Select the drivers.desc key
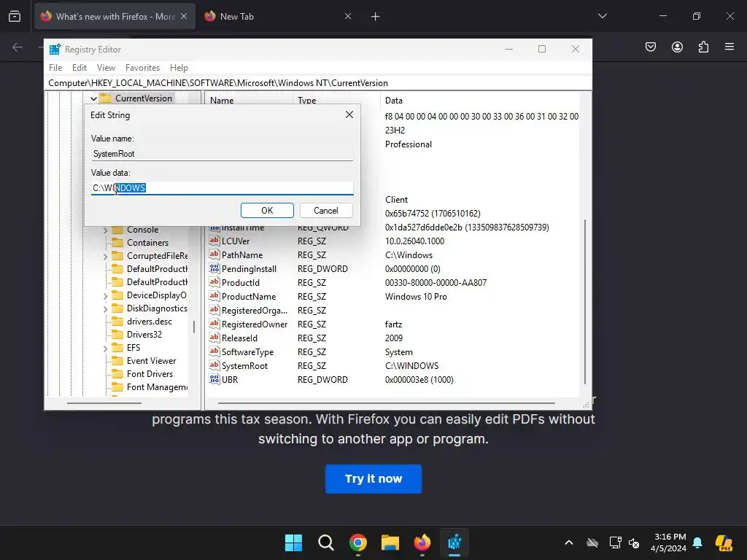The height and width of the screenshot is (560, 747). [149, 322]
